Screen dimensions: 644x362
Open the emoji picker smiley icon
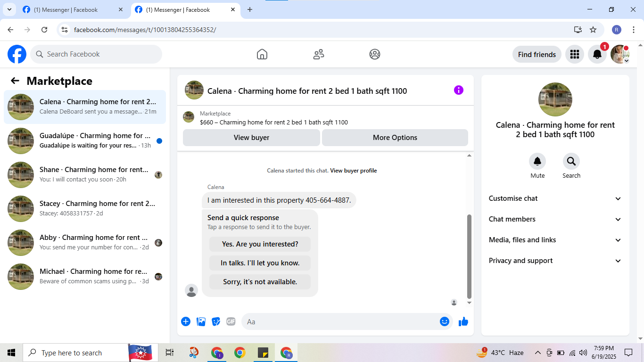(445, 321)
